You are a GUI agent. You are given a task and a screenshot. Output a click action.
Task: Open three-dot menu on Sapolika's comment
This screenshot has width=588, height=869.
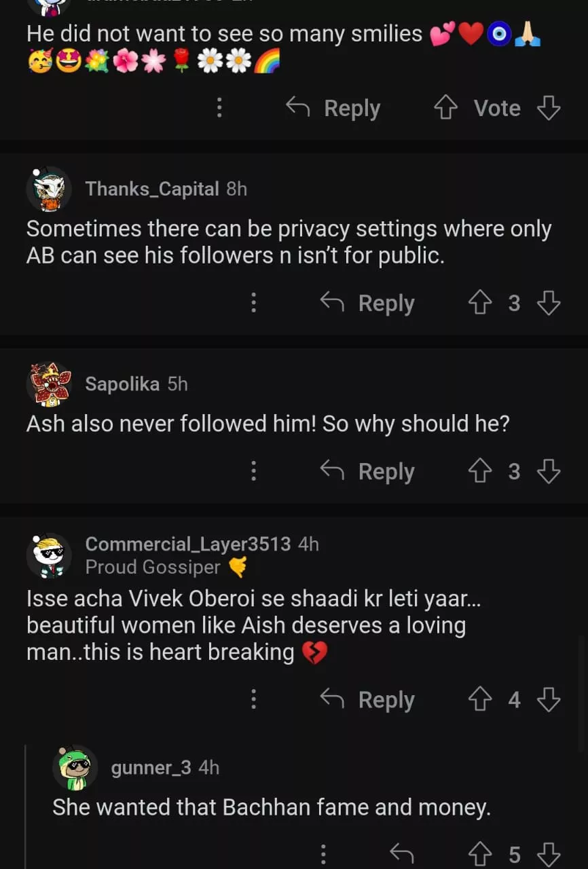254,471
